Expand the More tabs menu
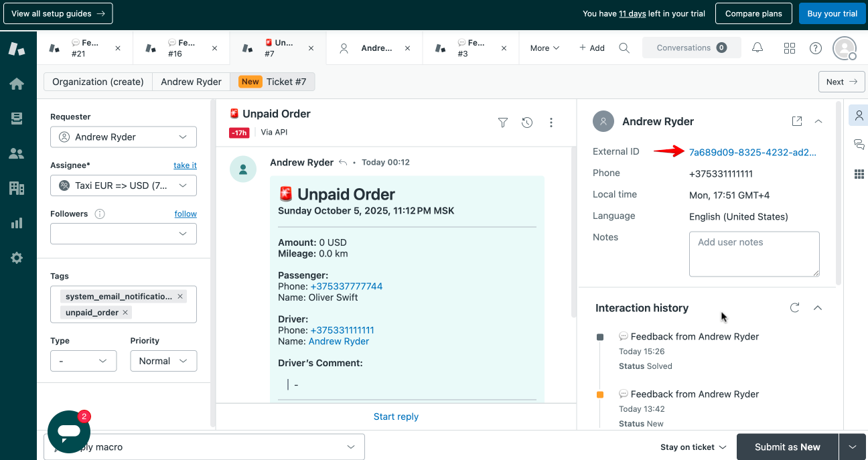The image size is (868, 460). coord(545,48)
